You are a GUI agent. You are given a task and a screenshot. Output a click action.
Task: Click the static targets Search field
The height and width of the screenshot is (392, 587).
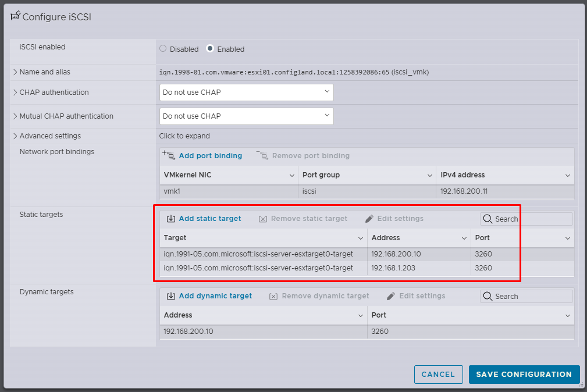[x=532, y=219]
